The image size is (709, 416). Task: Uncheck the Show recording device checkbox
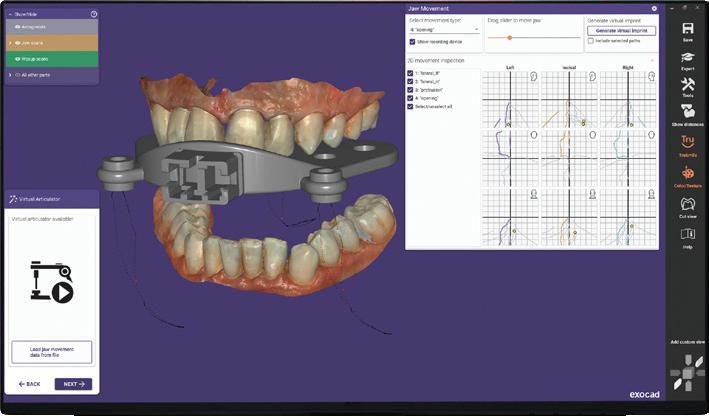[x=412, y=42]
